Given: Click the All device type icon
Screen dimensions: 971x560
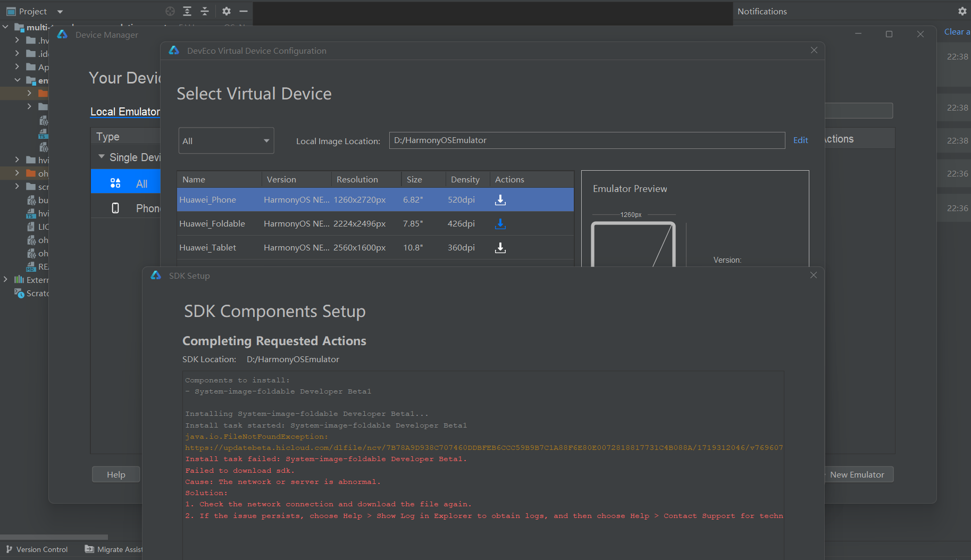Looking at the screenshot, I should [115, 183].
